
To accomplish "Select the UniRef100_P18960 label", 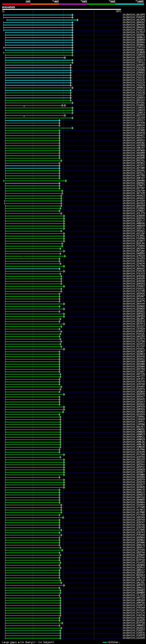I will (x=134, y=208).
